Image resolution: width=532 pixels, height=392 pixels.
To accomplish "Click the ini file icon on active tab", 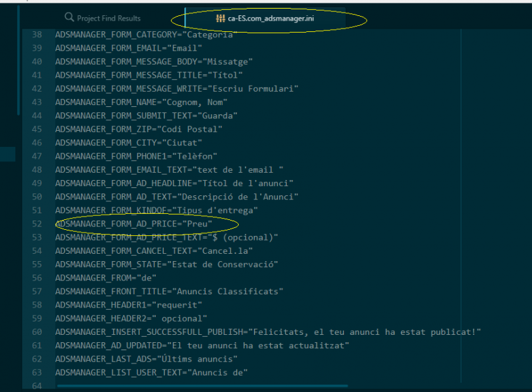I will point(220,19).
